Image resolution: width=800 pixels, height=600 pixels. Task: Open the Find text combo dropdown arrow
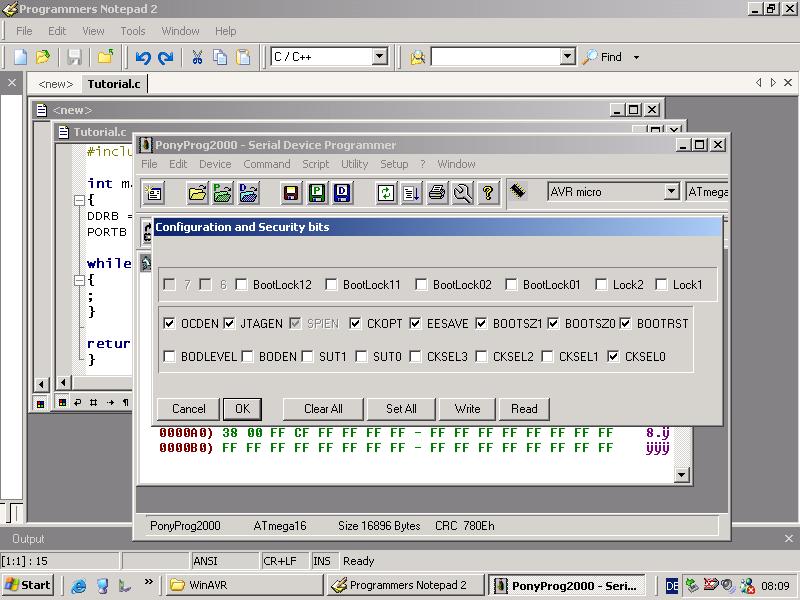point(568,56)
